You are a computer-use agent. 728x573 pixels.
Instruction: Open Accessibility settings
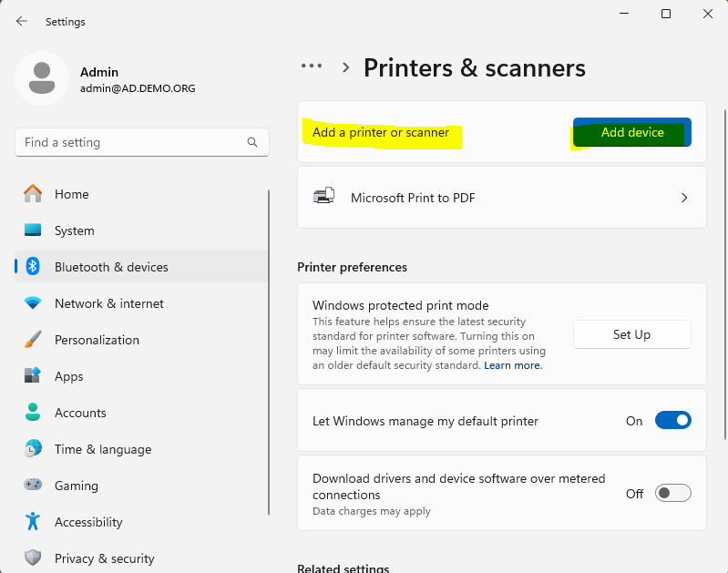(141, 522)
